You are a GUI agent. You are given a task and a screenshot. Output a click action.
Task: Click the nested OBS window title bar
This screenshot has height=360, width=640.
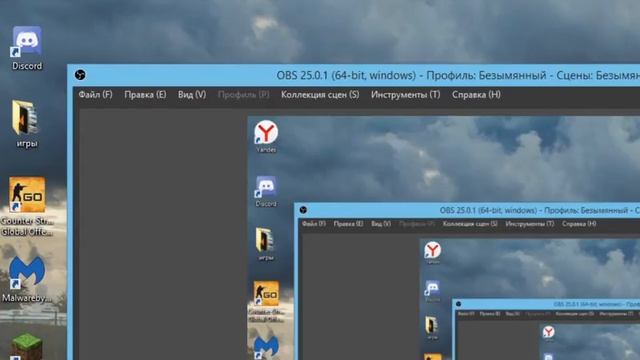tap(467, 210)
